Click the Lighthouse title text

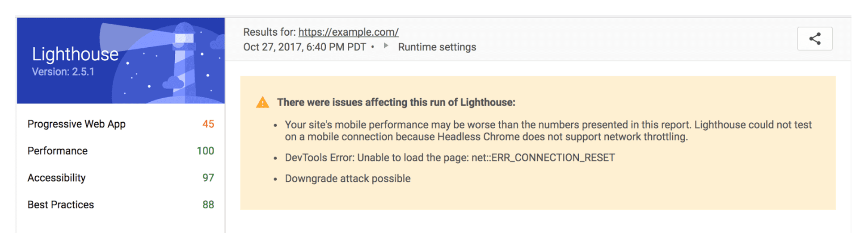pyautogui.click(x=75, y=54)
